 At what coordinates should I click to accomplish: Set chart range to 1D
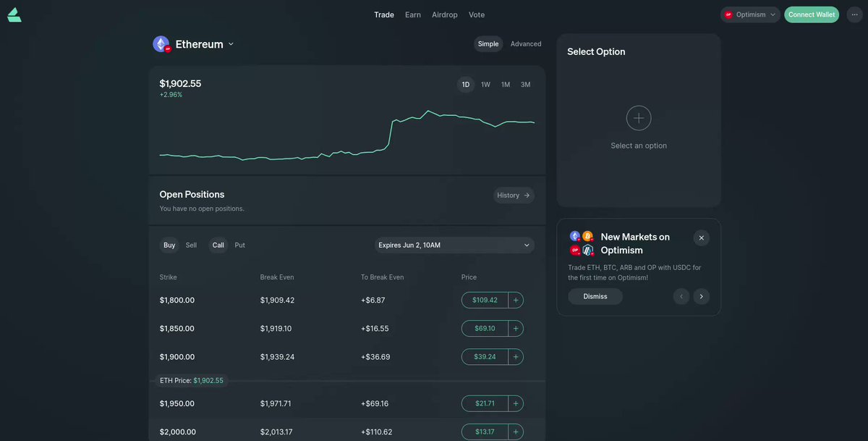tap(466, 85)
